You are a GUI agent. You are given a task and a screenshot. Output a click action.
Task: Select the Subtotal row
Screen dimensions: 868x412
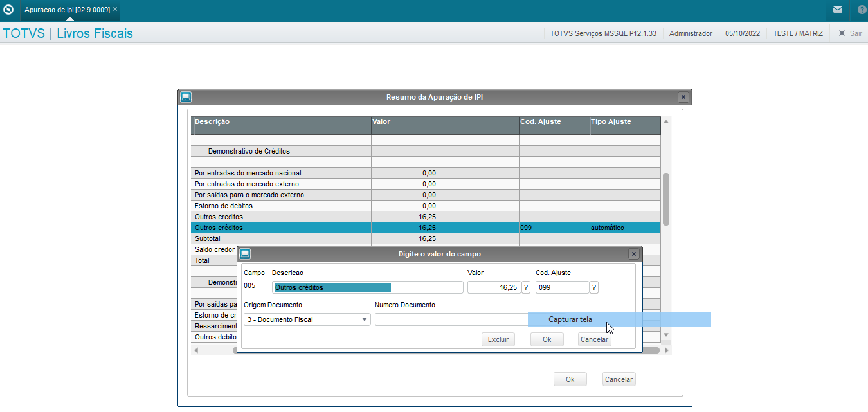tap(426, 238)
